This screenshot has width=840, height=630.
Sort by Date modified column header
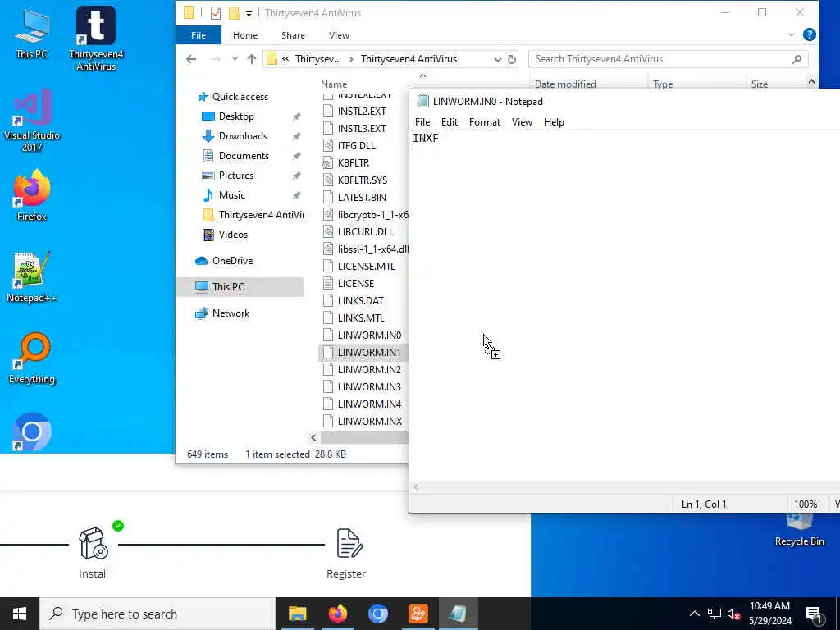pos(565,84)
